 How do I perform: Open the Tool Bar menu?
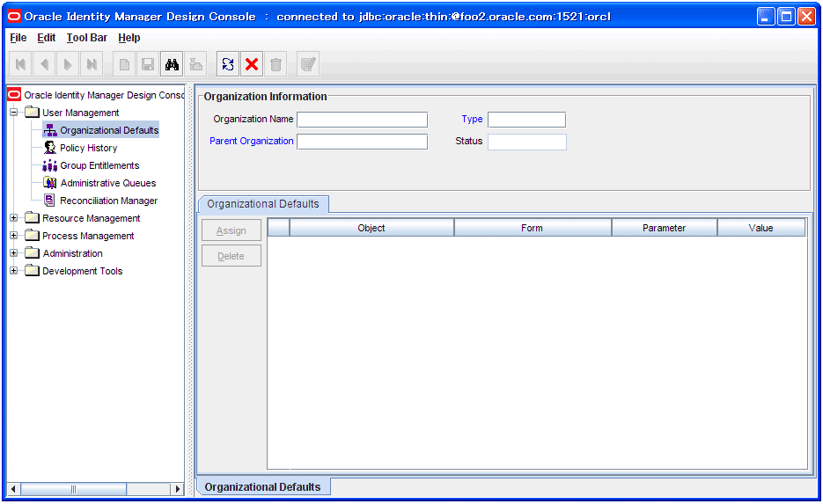tap(86, 38)
